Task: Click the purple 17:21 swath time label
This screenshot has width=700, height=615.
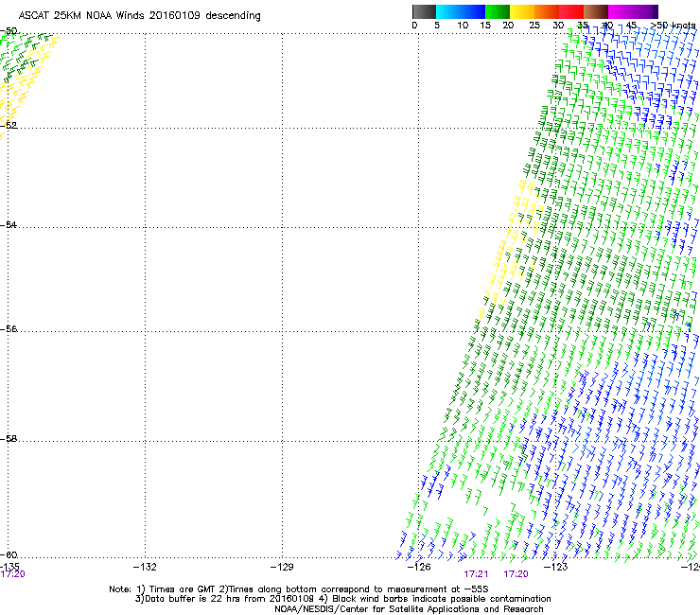Action: click(x=476, y=574)
